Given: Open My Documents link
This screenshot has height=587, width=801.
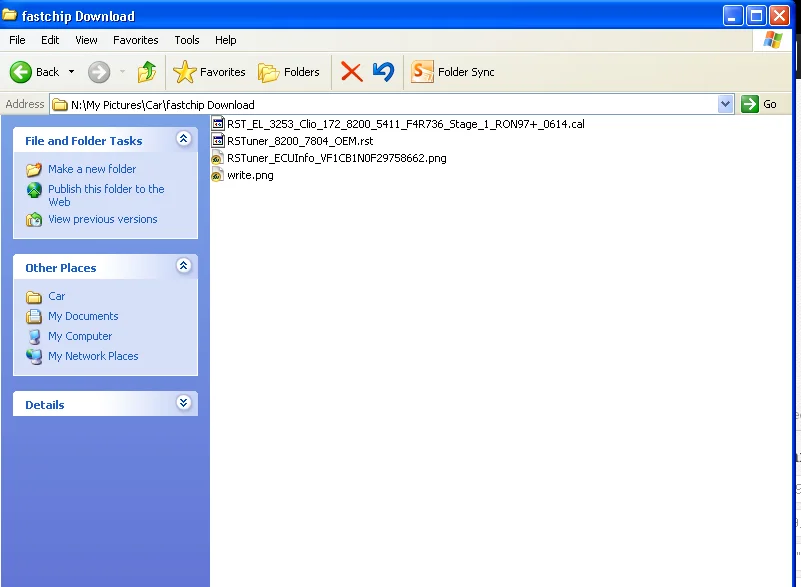Looking at the screenshot, I should coord(83,316).
